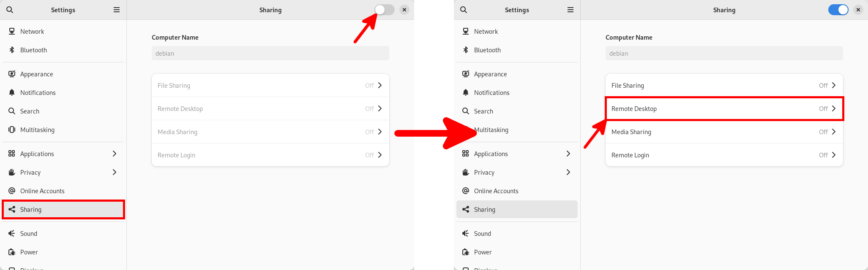This screenshot has width=868, height=270.
Task: Click the Notifications bell icon in right sidebar
Action: click(466, 92)
